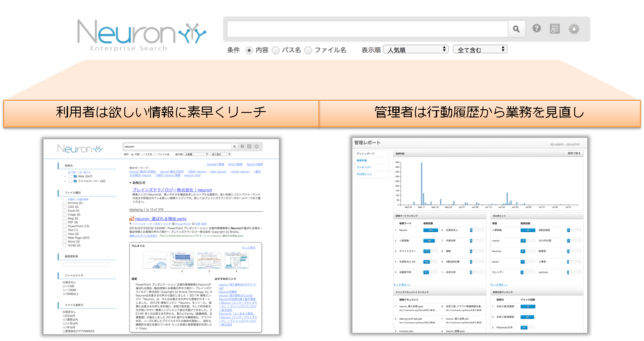Open the 全て含む match condition dropdown
Image resolution: width=644 pixels, height=341 pixels.
point(480,49)
